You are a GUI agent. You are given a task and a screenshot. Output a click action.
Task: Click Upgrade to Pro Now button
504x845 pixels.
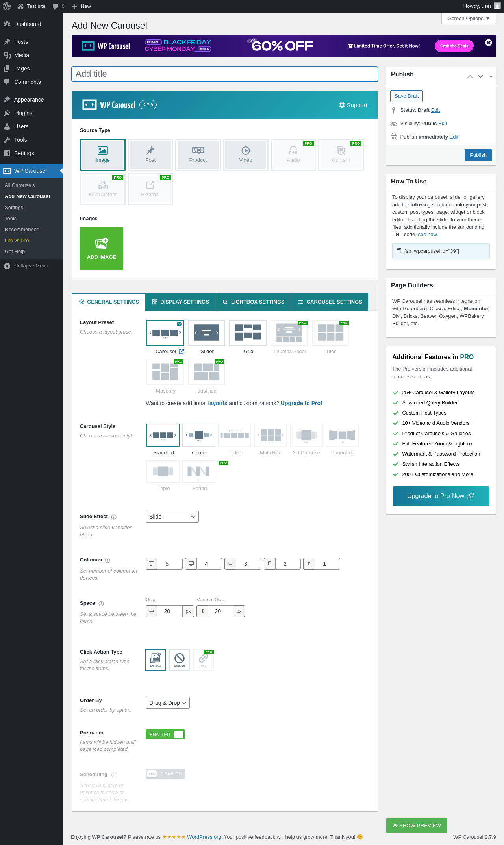tap(441, 496)
